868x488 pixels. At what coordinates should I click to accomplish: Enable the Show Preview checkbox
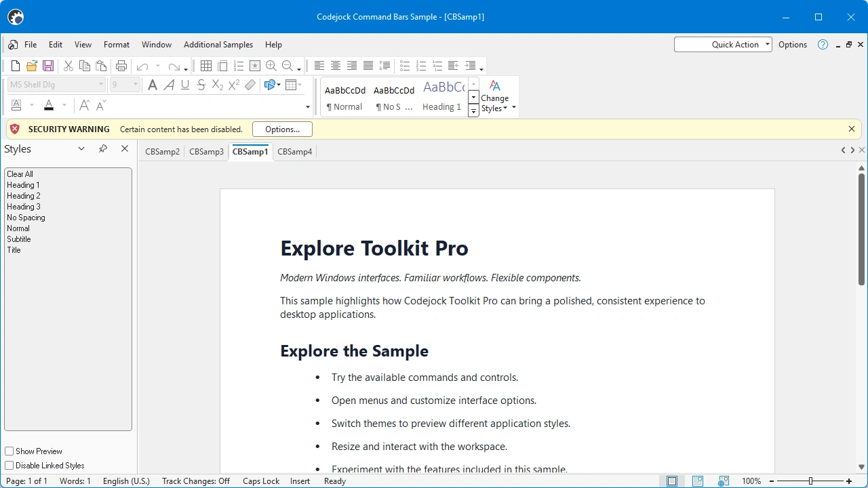(9, 451)
